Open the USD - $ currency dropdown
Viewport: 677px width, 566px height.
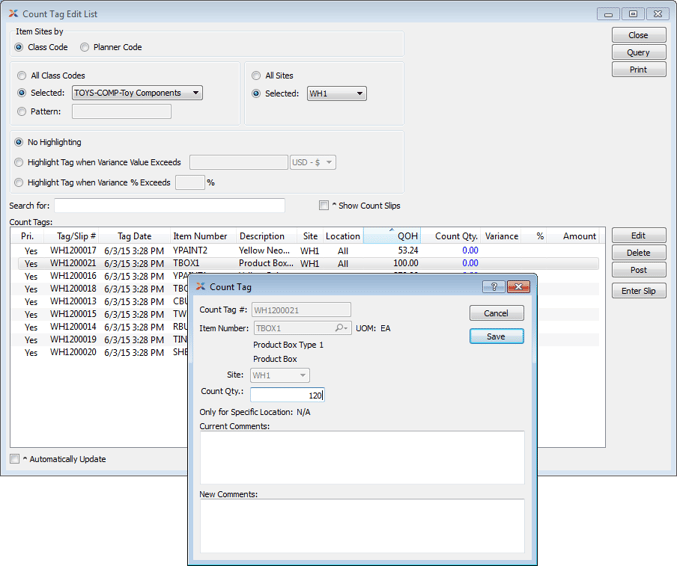pyautogui.click(x=313, y=162)
